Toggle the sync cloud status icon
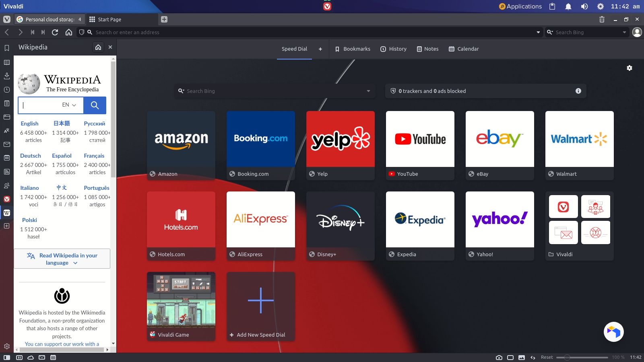This screenshot has width=644, height=362. coord(31,357)
